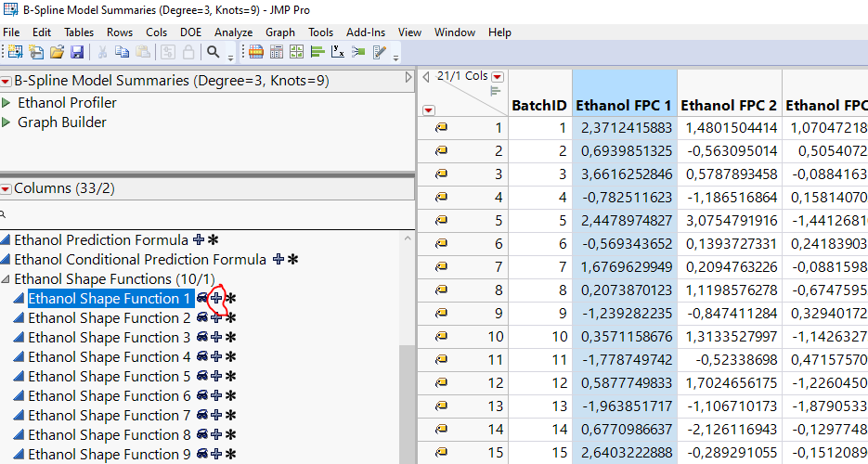
Task: Click the Fit Y by X toolbar icon
Action: click(x=338, y=53)
